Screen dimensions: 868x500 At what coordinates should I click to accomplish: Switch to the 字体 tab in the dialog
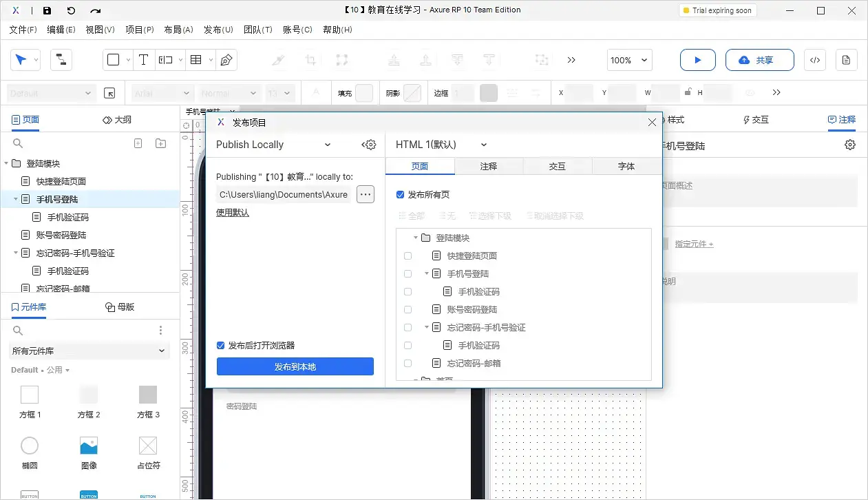(625, 166)
